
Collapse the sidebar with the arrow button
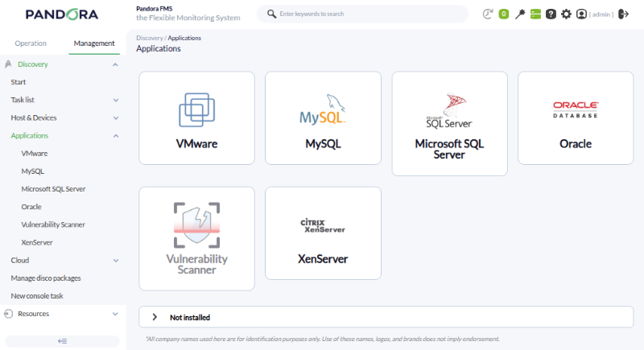point(63,341)
